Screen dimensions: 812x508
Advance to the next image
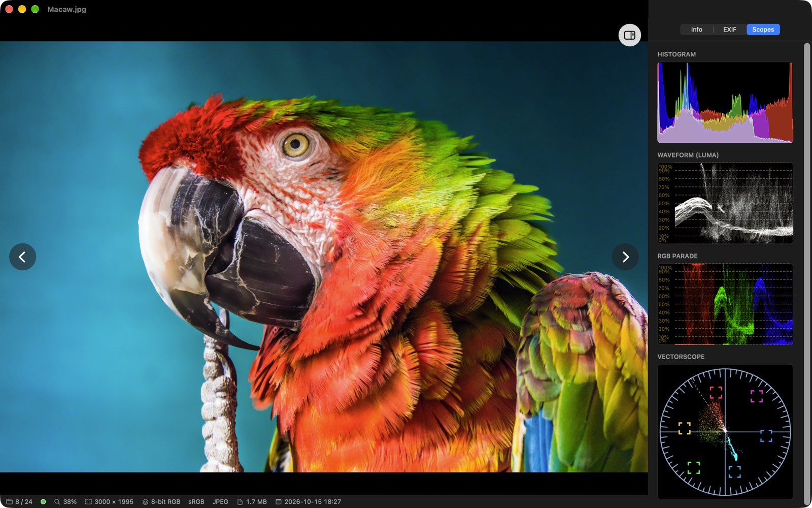point(625,257)
